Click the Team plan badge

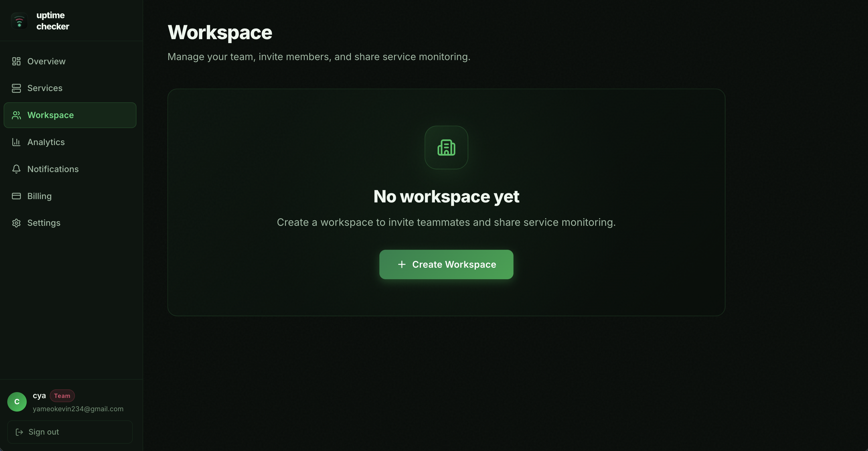click(62, 396)
